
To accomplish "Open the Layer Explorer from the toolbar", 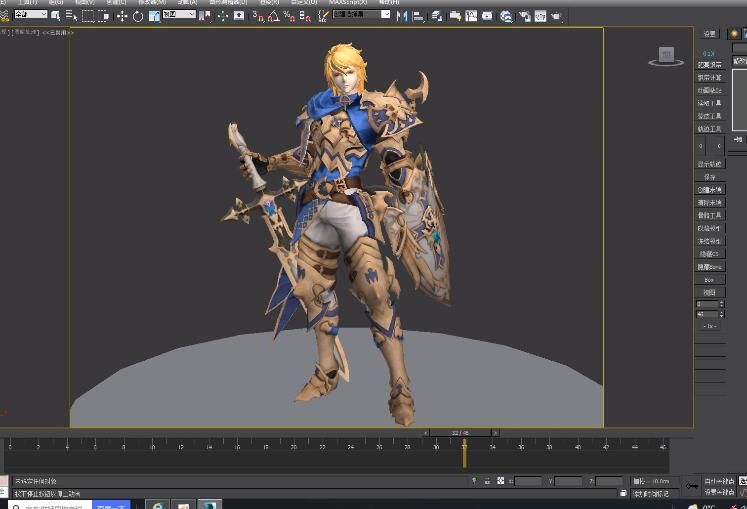I will tap(436, 16).
